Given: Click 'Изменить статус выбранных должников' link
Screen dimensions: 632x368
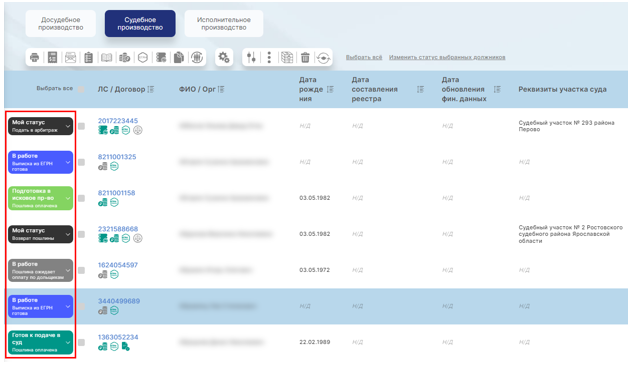Looking at the screenshot, I should (447, 57).
